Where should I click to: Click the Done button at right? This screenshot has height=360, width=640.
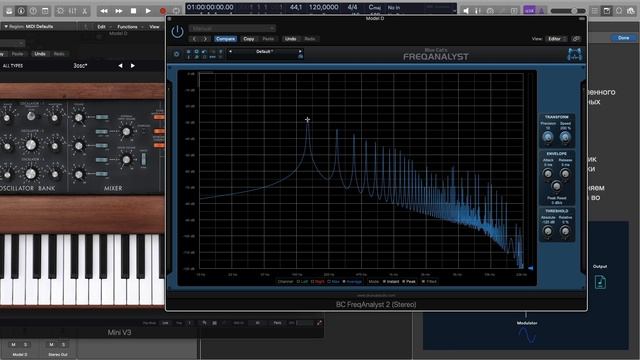point(623,38)
